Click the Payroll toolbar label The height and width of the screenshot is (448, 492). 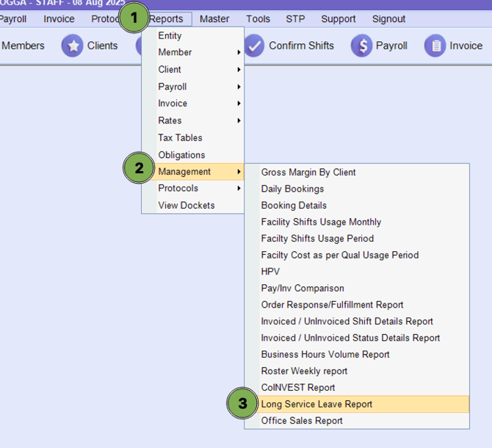(x=391, y=46)
